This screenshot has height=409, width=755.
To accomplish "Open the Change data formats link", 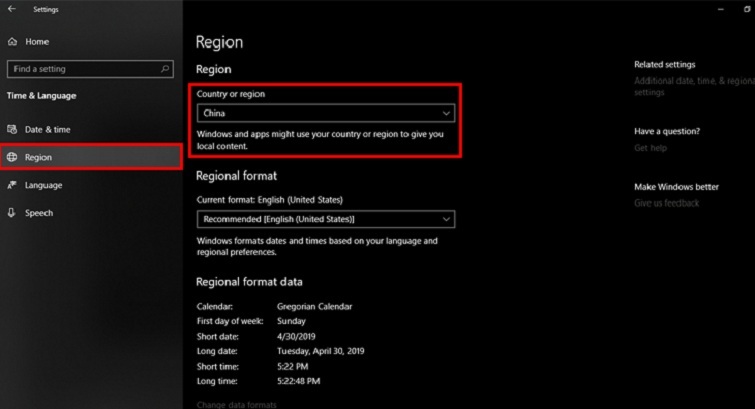I will (x=236, y=404).
